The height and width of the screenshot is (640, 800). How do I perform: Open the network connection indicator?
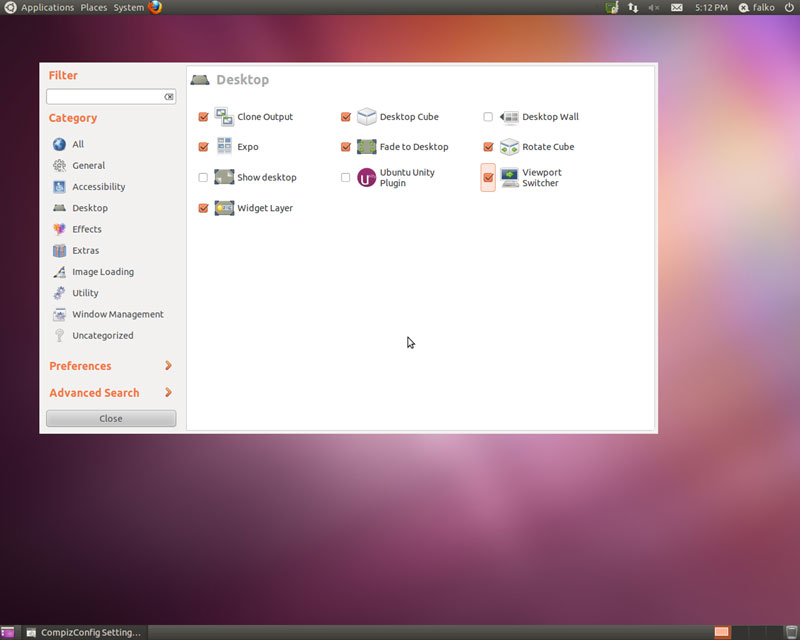(633, 7)
